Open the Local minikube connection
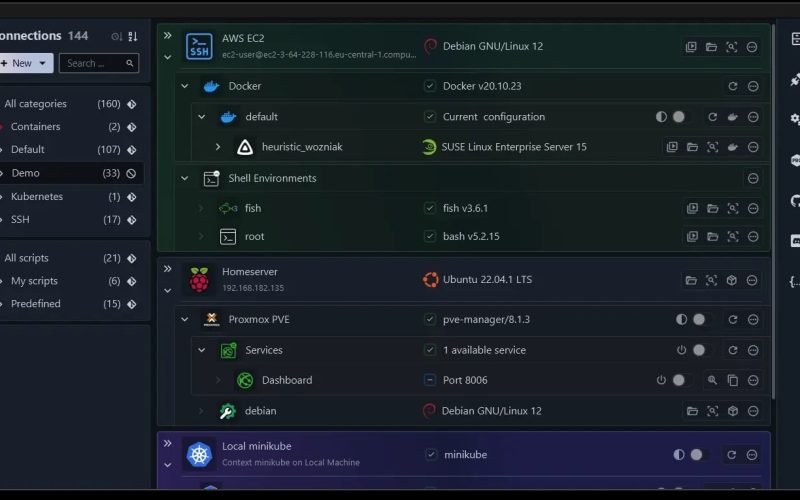 click(x=256, y=446)
